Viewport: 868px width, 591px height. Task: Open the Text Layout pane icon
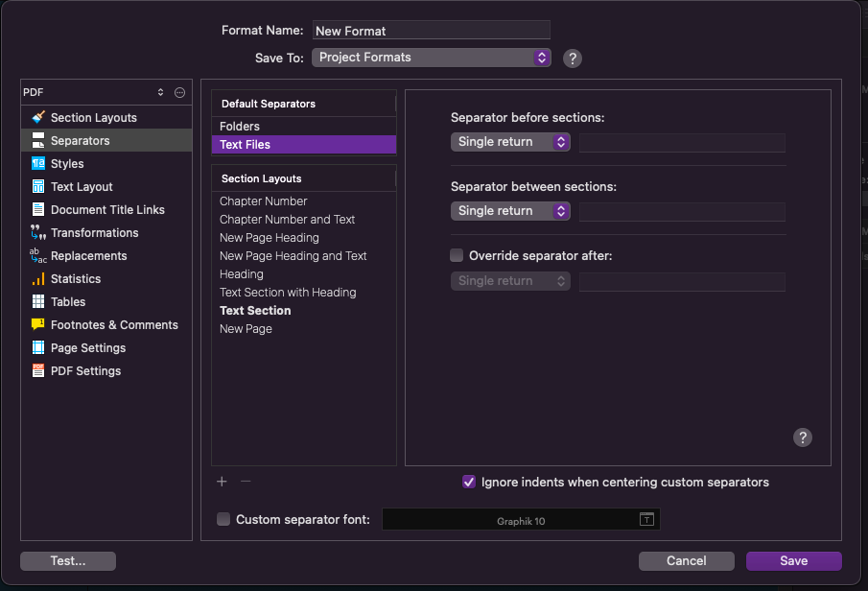tap(38, 187)
